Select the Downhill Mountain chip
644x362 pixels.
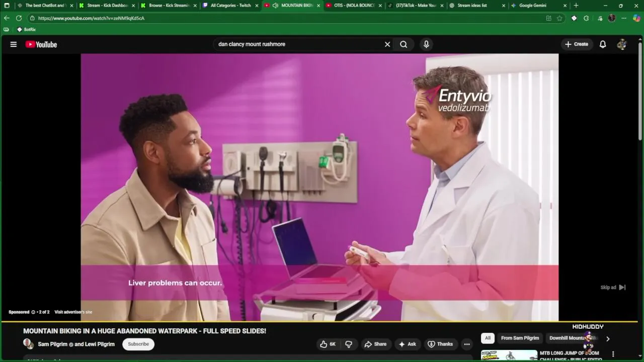572,338
